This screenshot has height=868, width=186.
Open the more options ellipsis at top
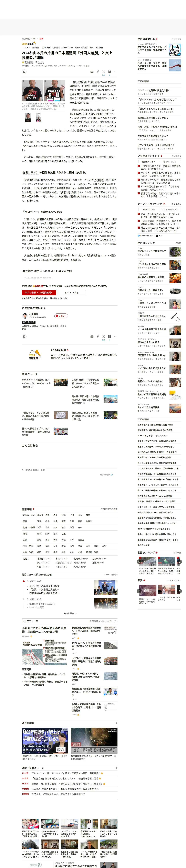pos(115,72)
